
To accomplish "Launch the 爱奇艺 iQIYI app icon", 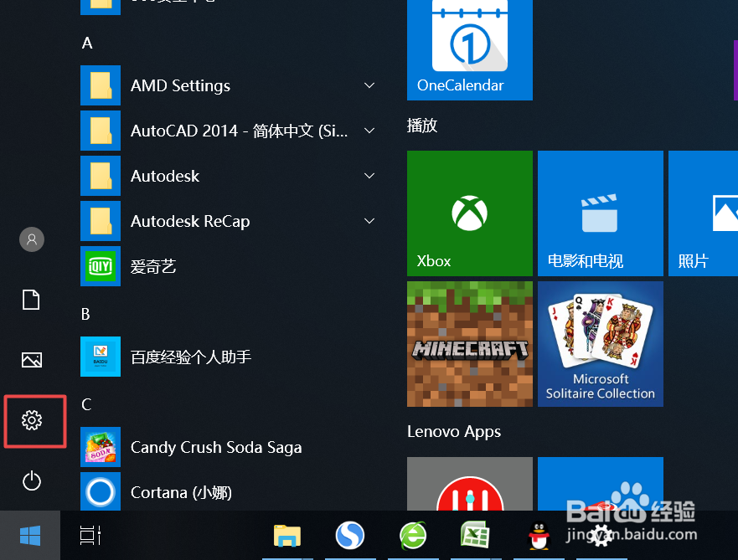I will 101,266.
